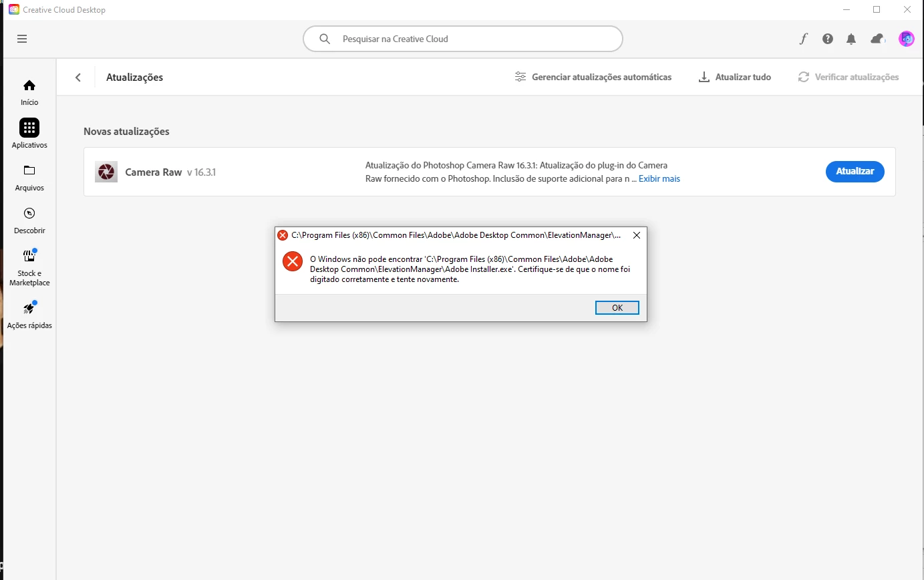Screen dimensions: 924x580
Task: Click the red error icon in dialog
Action: click(293, 261)
